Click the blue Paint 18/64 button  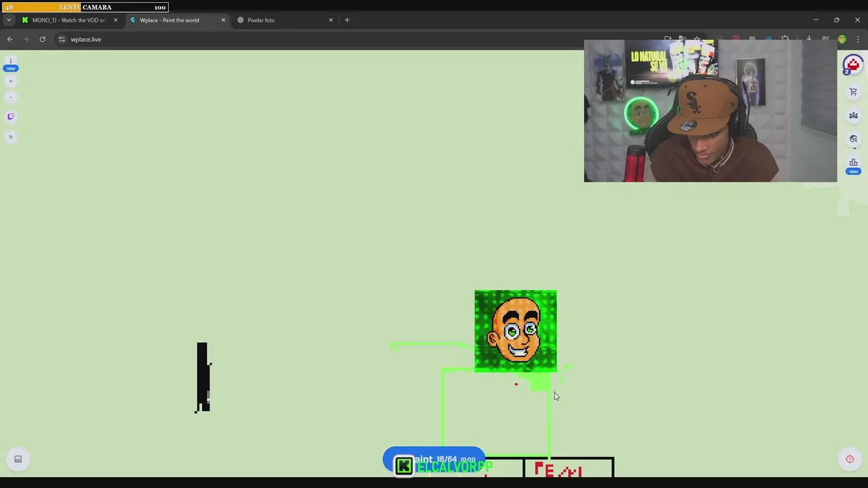click(434, 460)
